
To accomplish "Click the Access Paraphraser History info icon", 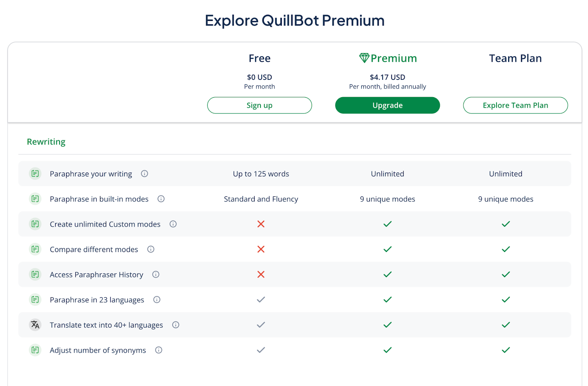I will click(x=156, y=275).
